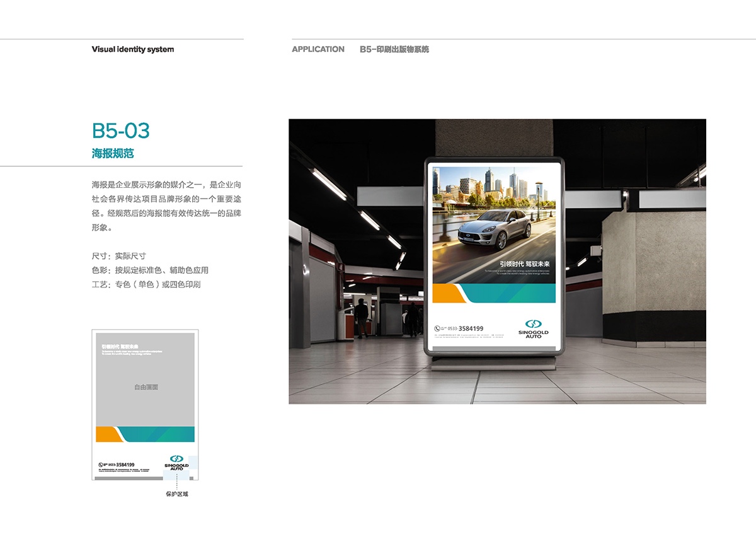Select the 'Visual identity system' header text
Screen dimensions: 756x544
pos(132,49)
